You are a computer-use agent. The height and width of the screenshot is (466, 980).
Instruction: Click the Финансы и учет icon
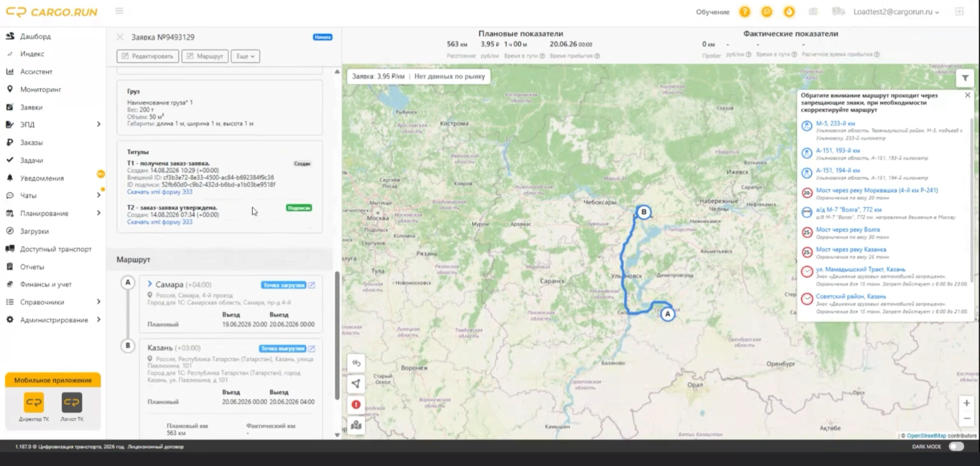click(x=10, y=284)
